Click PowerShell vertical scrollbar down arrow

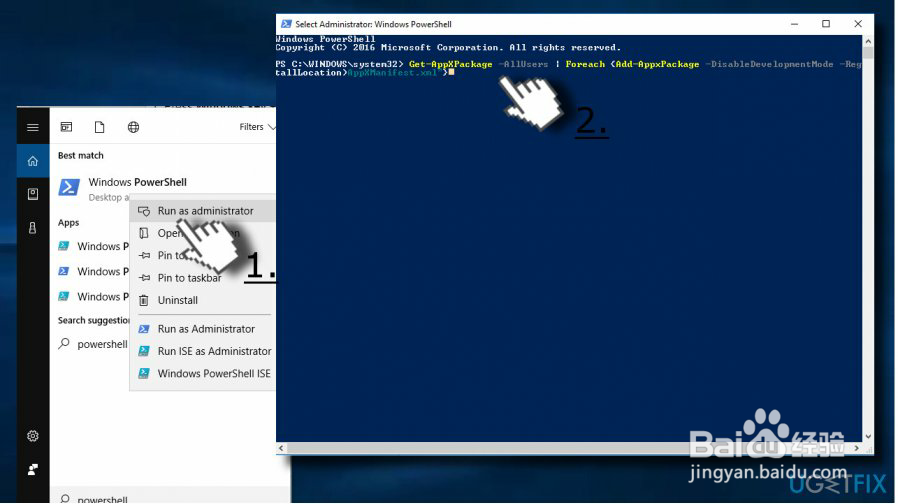coord(868,436)
